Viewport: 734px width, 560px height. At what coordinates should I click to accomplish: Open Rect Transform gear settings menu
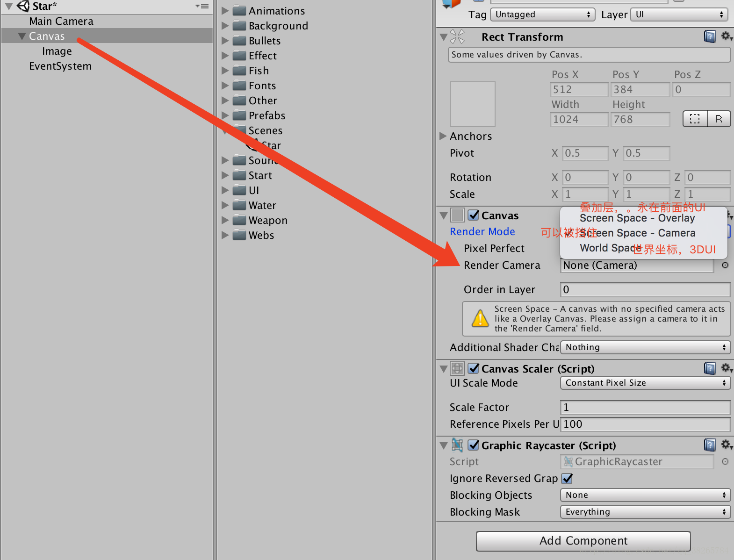click(727, 36)
